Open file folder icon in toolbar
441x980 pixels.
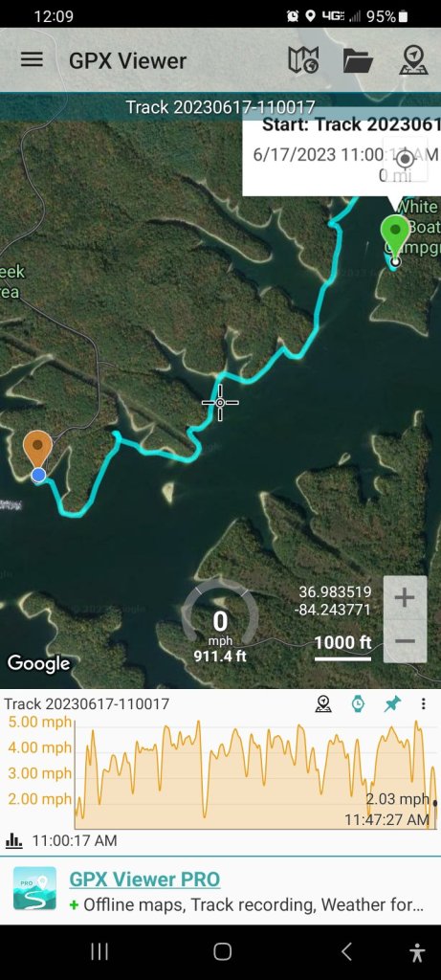point(358,60)
